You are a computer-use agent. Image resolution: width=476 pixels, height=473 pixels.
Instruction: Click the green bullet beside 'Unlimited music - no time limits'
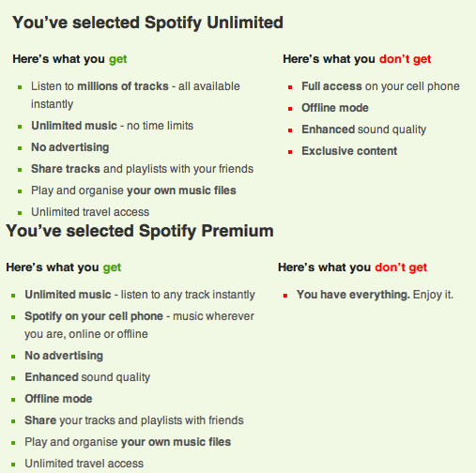pos(20,127)
